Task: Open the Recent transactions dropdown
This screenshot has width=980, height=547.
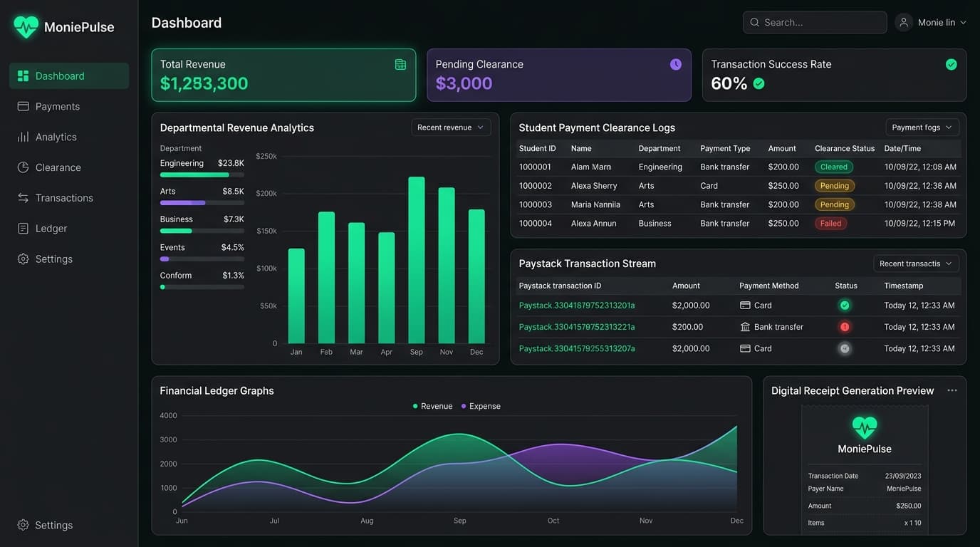Action: (916, 264)
